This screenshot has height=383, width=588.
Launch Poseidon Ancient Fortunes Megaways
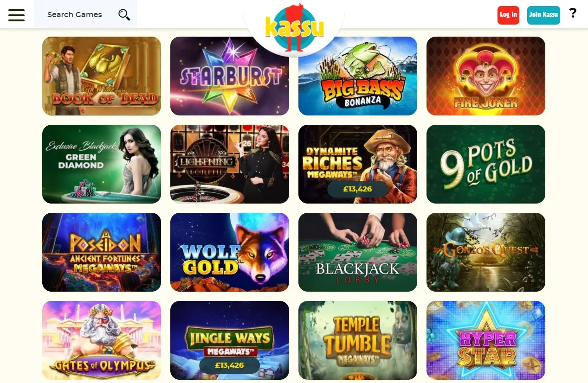coord(102,252)
